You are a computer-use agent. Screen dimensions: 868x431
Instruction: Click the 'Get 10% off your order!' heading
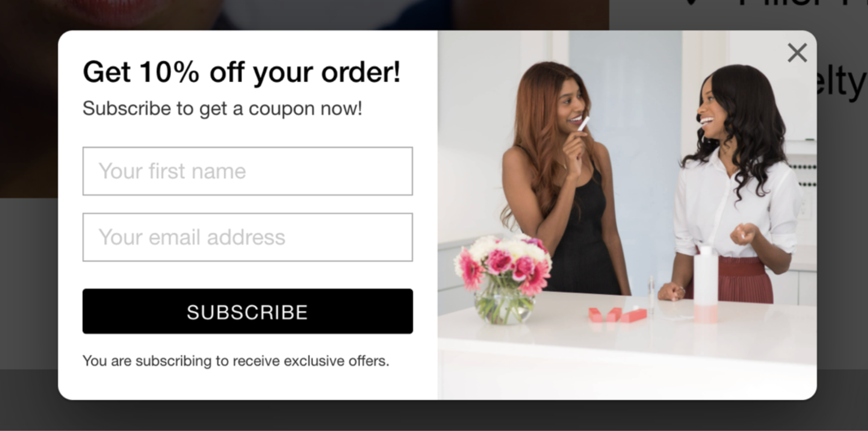click(242, 72)
